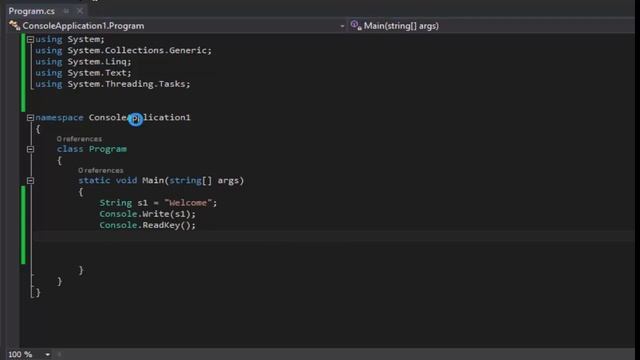Image resolution: width=640 pixels, height=360 pixels.
Task: Click the string literal "Welcome"
Action: [x=188, y=203]
